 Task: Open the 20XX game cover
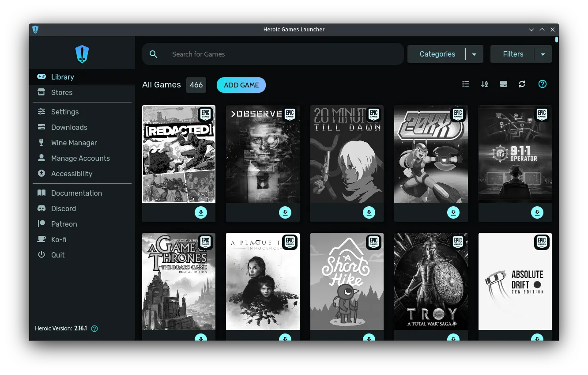click(431, 154)
